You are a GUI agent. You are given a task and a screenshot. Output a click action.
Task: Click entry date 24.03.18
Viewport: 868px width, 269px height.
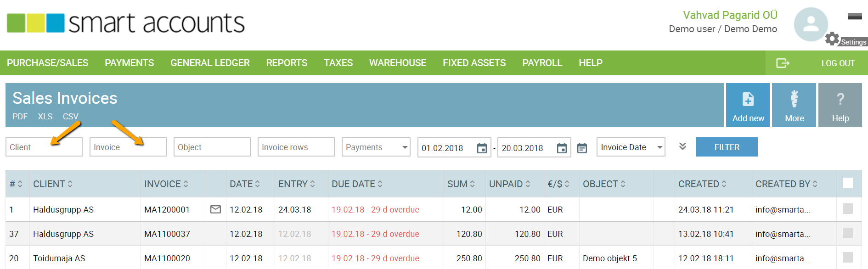click(295, 210)
